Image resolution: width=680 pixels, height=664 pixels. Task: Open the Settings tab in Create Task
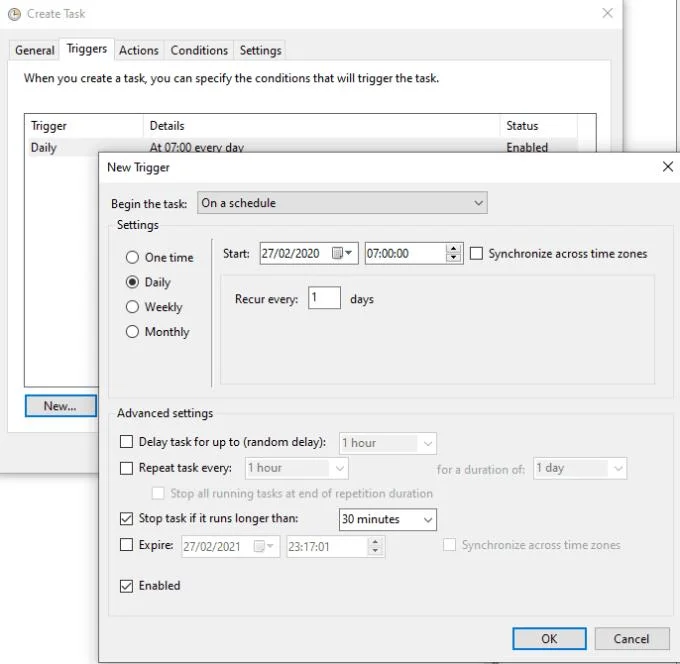pyautogui.click(x=260, y=50)
